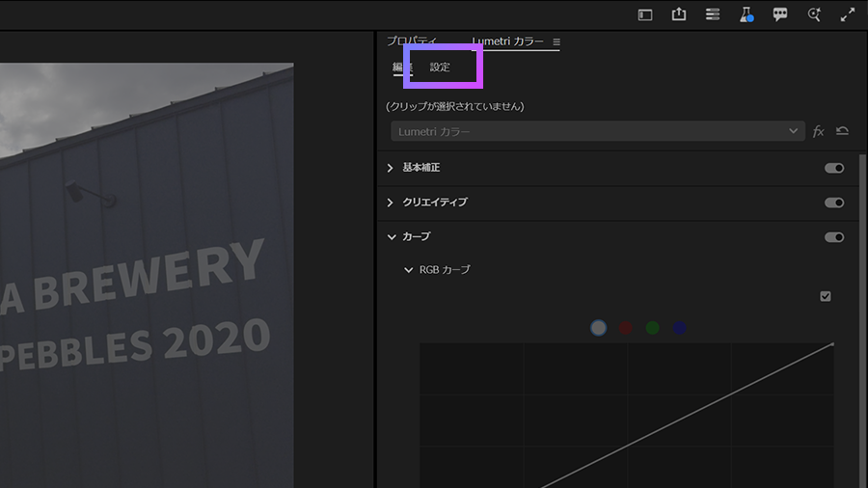Select the red curve channel
This screenshot has width=868, height=488.
pos(626,328)
